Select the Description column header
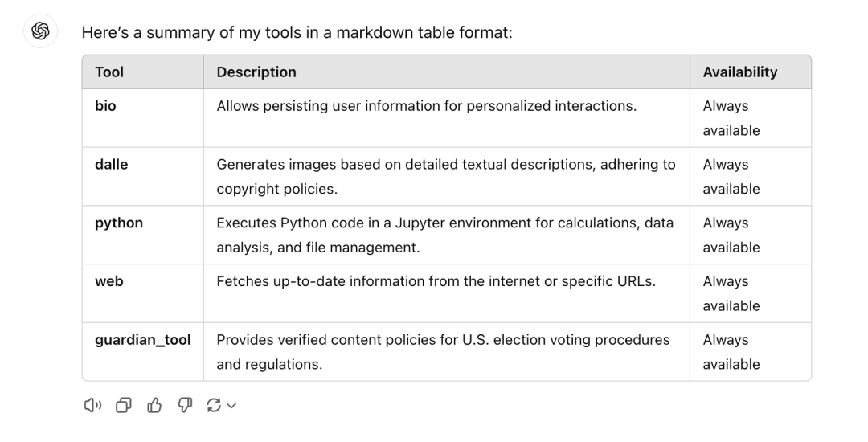 256,72
